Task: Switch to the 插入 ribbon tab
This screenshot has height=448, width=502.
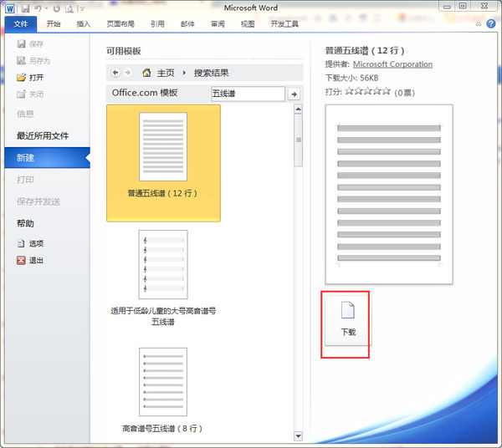Action: coord(84,24)
